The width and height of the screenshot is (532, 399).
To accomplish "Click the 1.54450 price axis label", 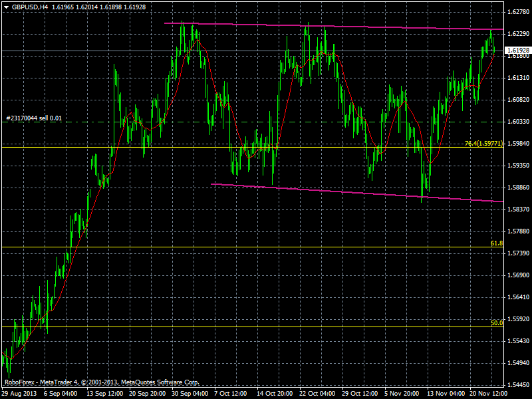I will [x=518, y=385].
